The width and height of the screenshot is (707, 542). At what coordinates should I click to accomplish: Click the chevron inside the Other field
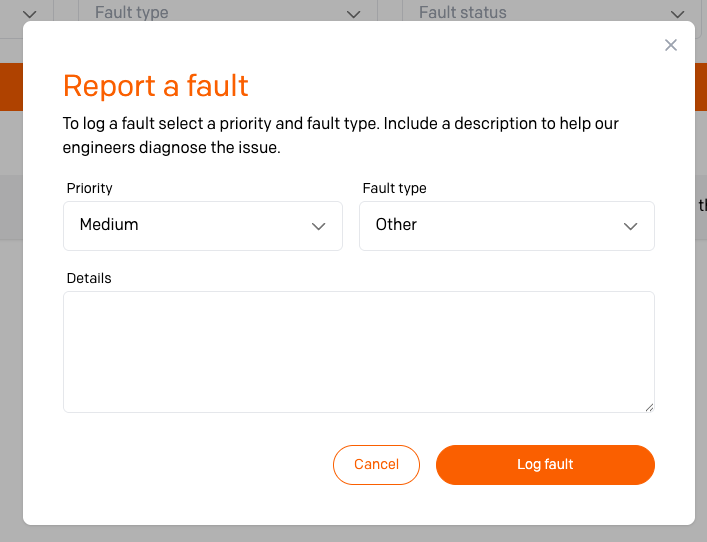630,226
